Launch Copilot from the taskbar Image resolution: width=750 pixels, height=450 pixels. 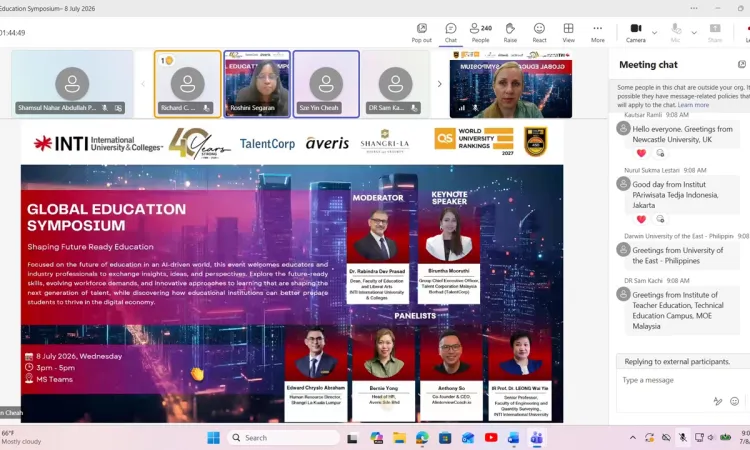376,438
